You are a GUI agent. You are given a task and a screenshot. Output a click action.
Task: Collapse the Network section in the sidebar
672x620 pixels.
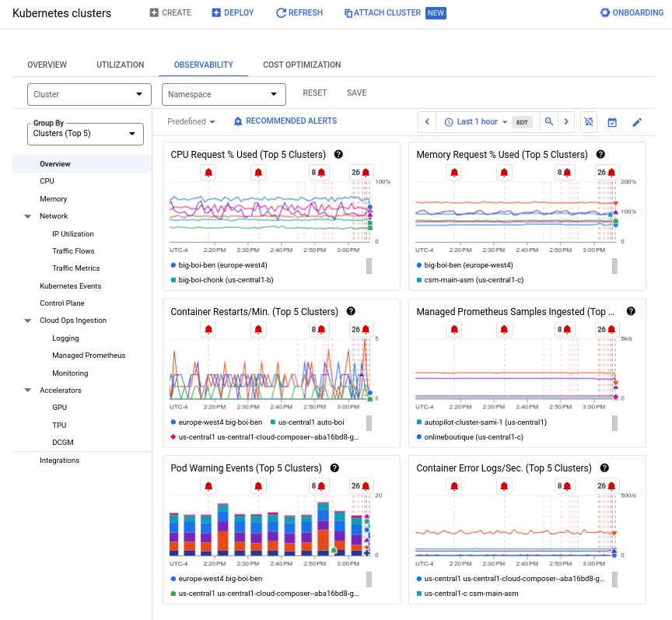click(x=28, y=216)
